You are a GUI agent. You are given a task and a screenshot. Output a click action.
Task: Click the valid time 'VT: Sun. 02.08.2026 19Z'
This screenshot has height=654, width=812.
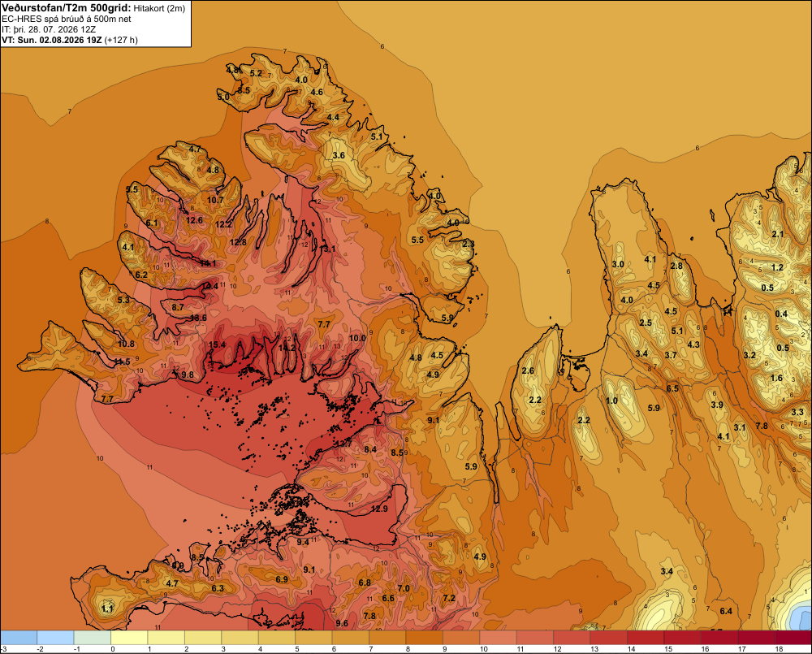[x=52, y=40]
